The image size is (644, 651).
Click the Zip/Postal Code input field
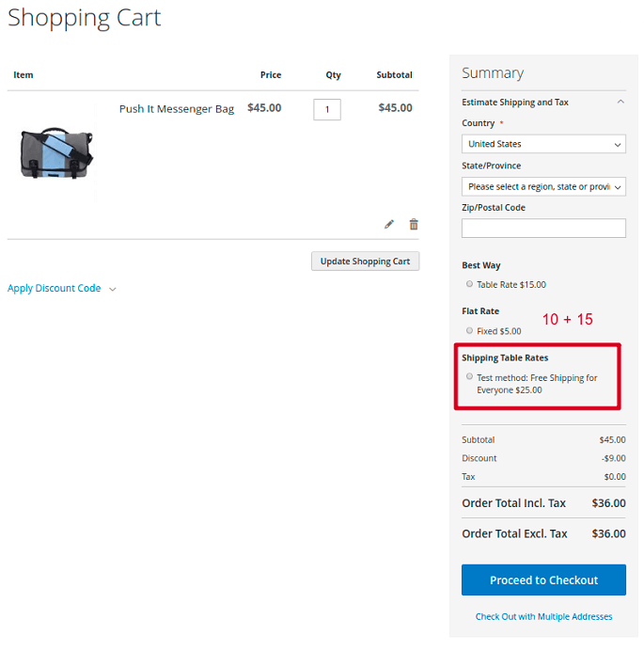pyautogui.click(x=543, y=229)
